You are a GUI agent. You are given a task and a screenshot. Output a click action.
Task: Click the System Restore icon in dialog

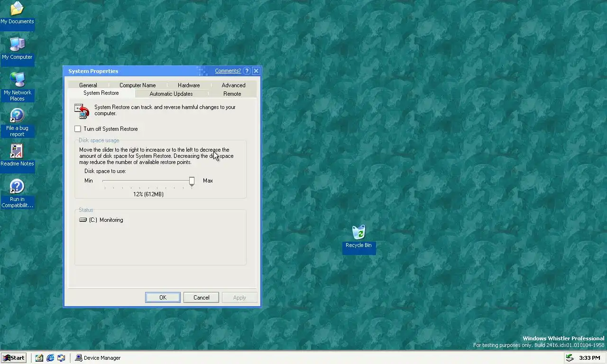click(82, 111)
